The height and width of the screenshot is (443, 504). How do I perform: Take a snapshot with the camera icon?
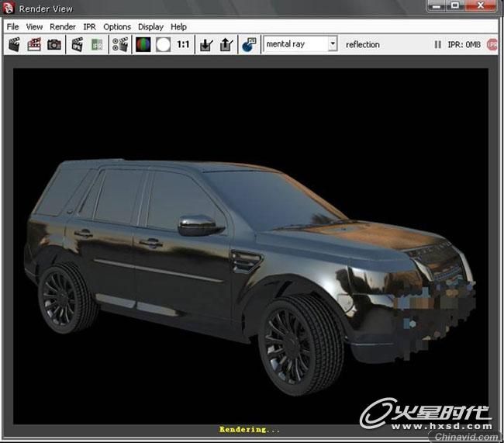click(54, 44)
